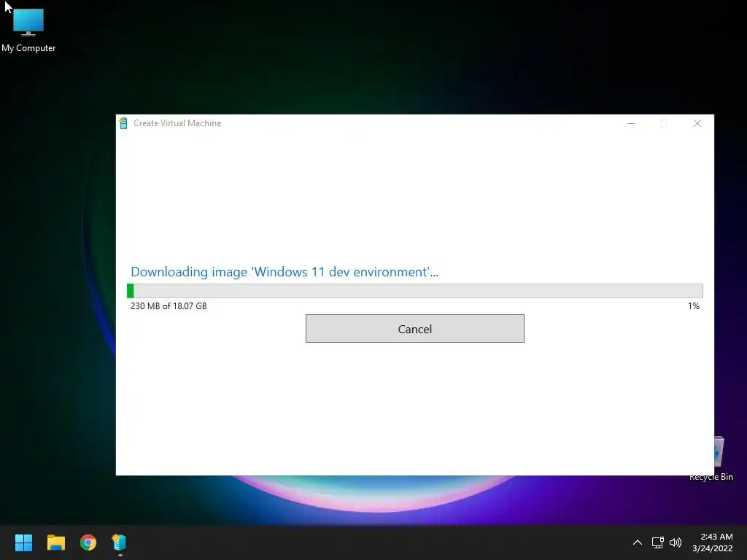
Task: Open the volume speaker tray icon
Action: [676, 542]
